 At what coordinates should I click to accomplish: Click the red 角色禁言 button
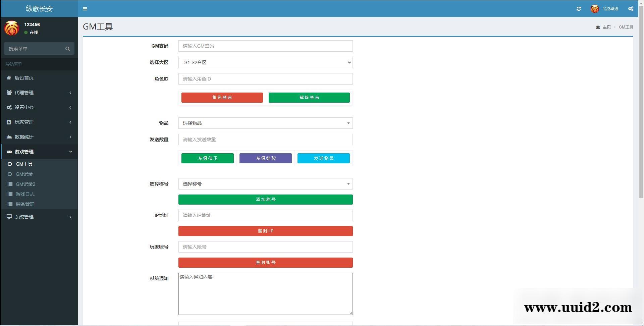pos(222,98)
